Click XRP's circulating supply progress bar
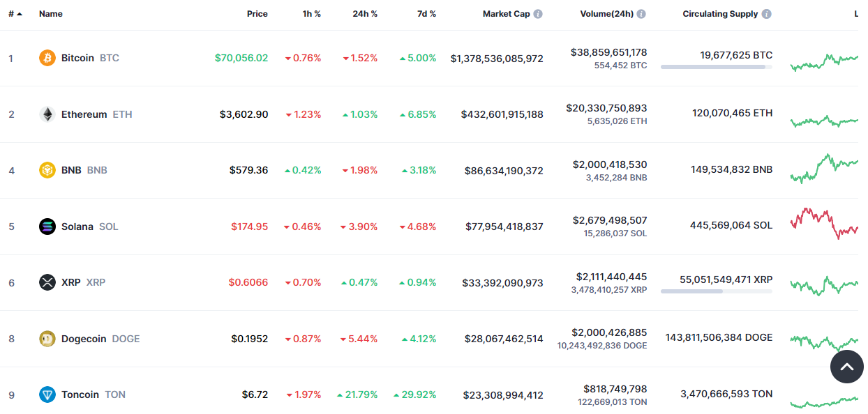 [717, 291]
